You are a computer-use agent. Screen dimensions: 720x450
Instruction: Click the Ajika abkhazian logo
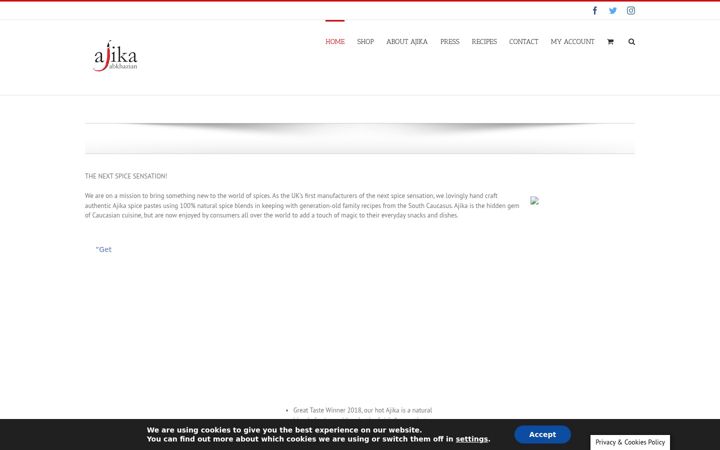(x=115, y=56)
